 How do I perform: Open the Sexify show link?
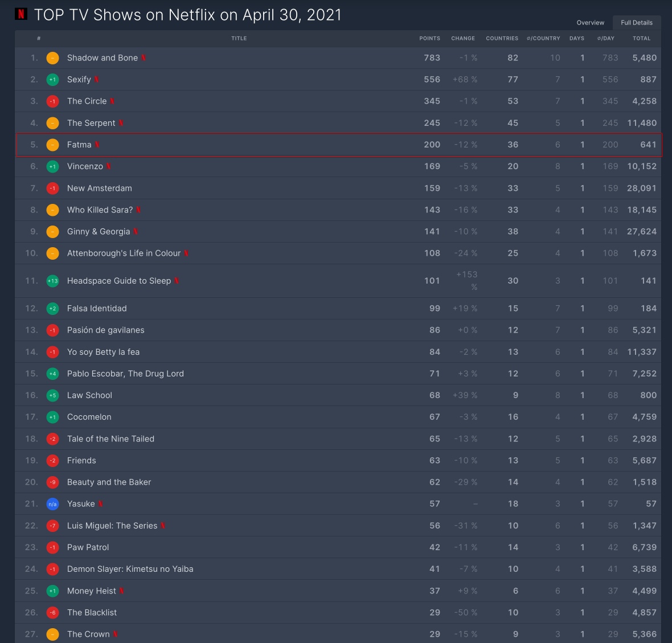pos(79,80)
